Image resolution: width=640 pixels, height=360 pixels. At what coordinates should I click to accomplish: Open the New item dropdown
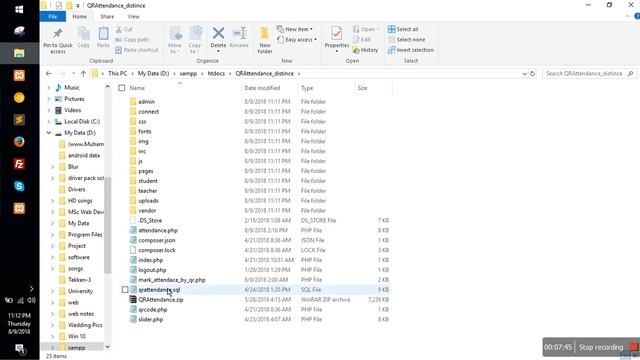(x=295, y=29)
